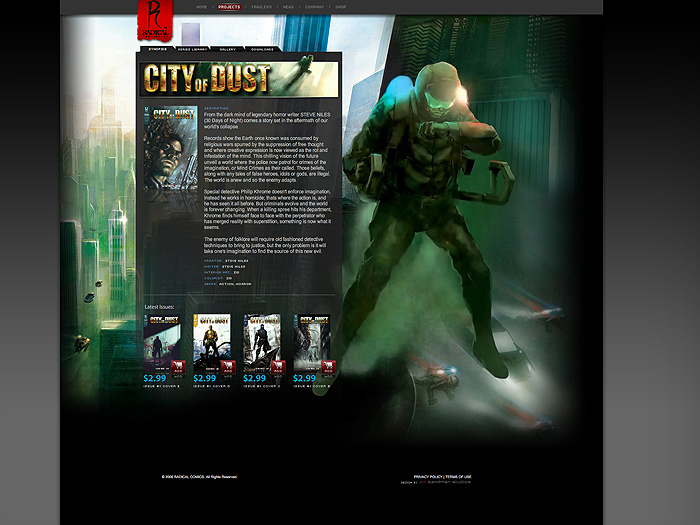Image resolution: width=700 pixels, height=525 pixels.
Task: Switch to the Synopsis tab
Action: click(158, 47)
